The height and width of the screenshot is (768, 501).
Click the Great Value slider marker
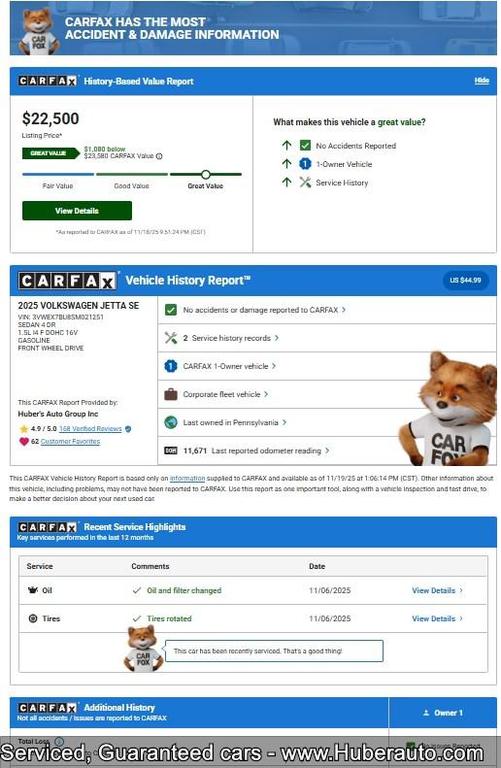tap(206, 174)
